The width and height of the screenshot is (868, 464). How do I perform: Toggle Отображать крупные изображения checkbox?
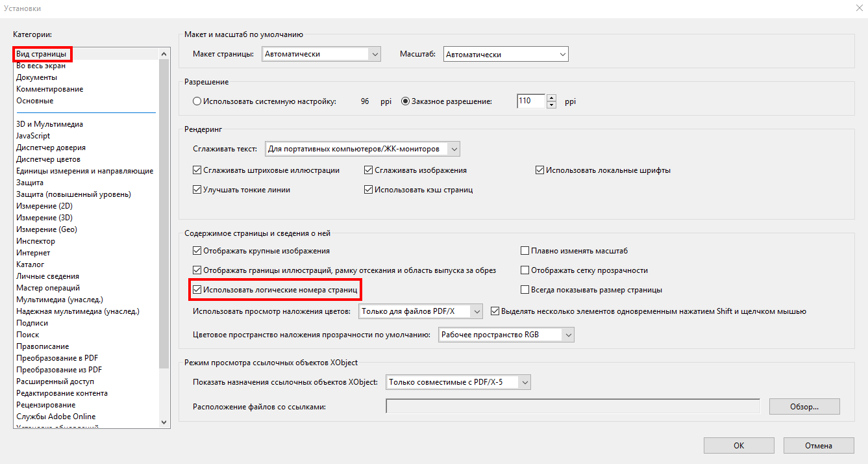pos(197,251)
